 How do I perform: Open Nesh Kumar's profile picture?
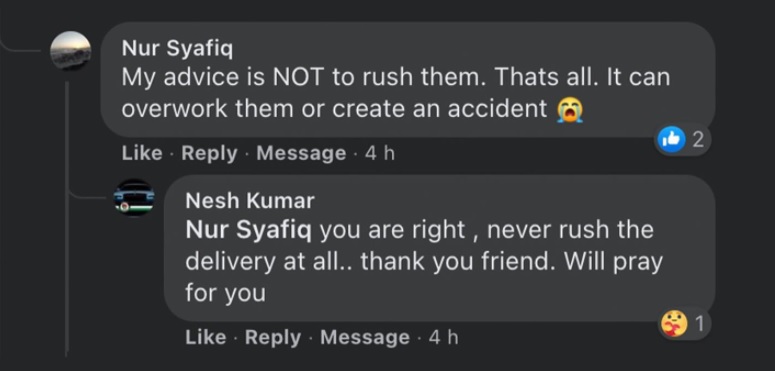tap(134, 197)
